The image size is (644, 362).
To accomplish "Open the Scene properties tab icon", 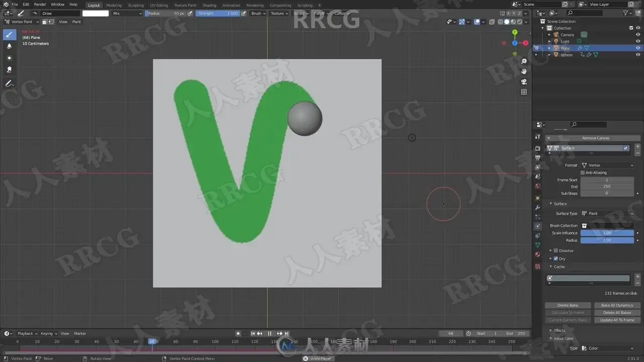I will pyautogui.click(x=538, y=176).
